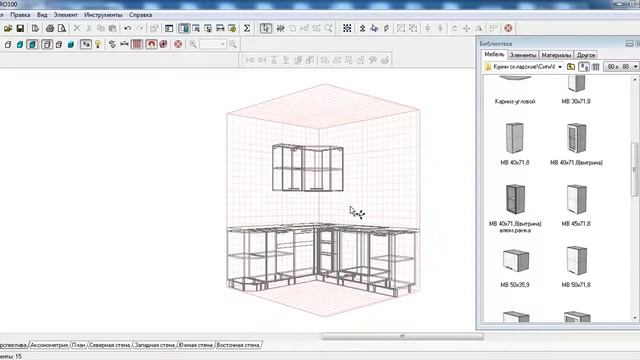Toggle the light bulb lighting effect
The height and width of the screenshot is (360, 640).
tap(98, 44)
